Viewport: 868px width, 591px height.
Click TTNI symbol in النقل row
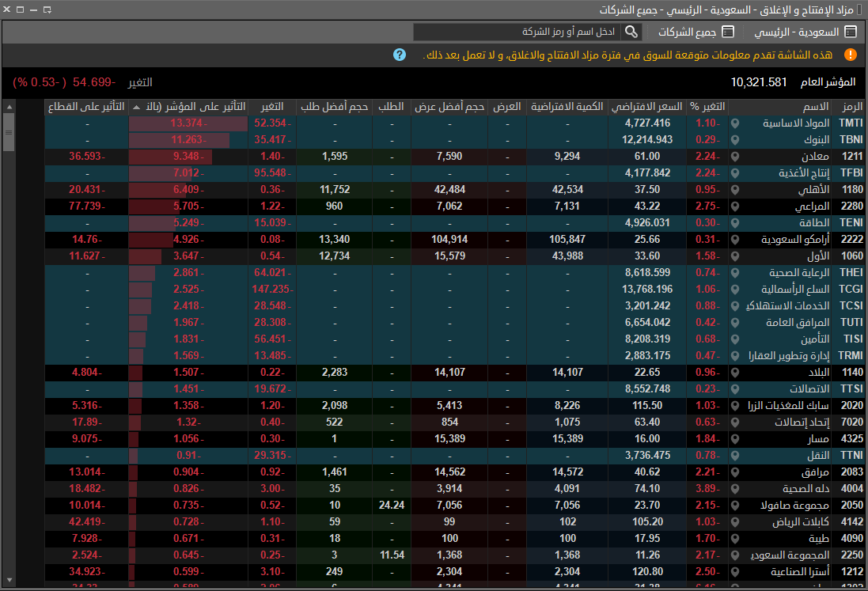pyautogui.click(x=851, y=456)
